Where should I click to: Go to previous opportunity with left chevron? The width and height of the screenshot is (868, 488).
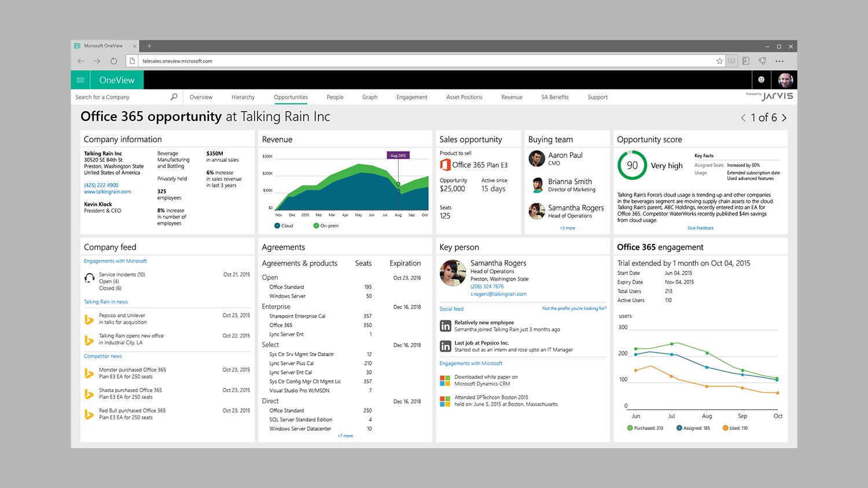[744, 117]
